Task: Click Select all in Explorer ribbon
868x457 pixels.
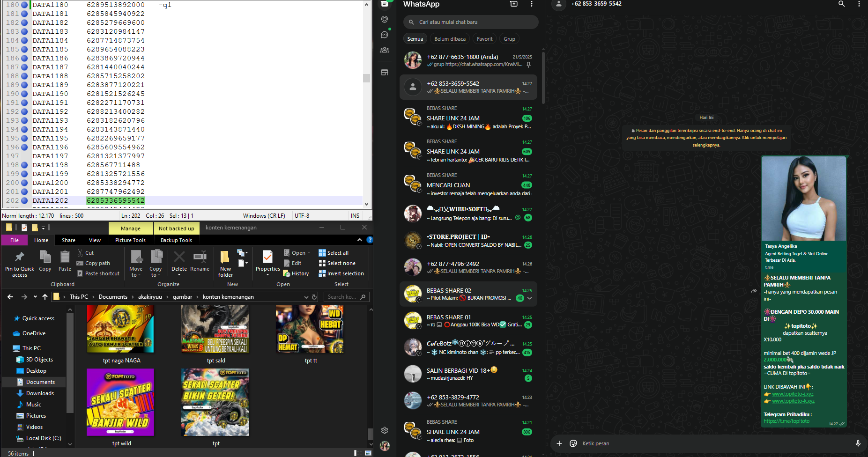Action: pos(334,253)
